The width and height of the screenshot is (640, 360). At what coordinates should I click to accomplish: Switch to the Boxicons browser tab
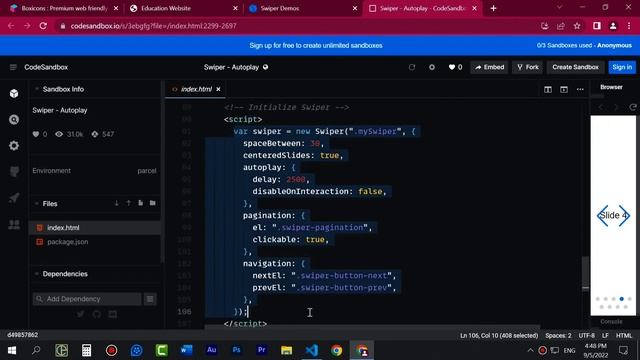click(x=64, y=8)
